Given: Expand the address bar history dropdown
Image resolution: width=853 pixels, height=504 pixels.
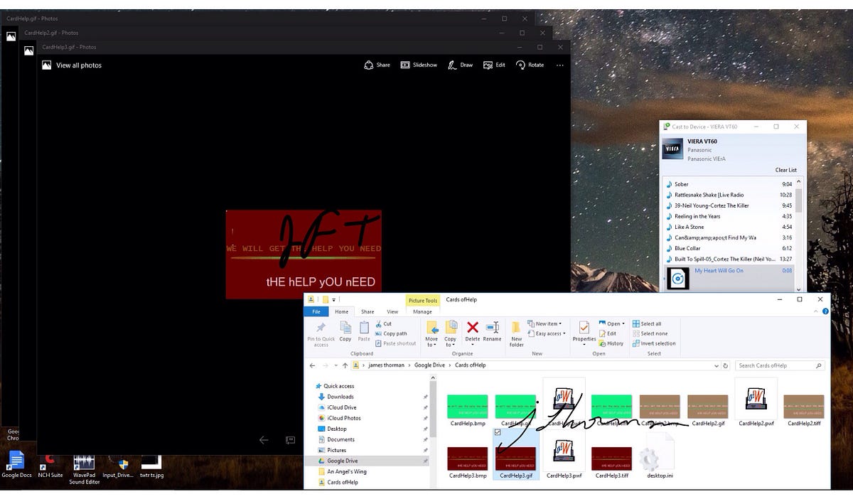Looking at the screenshot, I should tap(716, 365).
